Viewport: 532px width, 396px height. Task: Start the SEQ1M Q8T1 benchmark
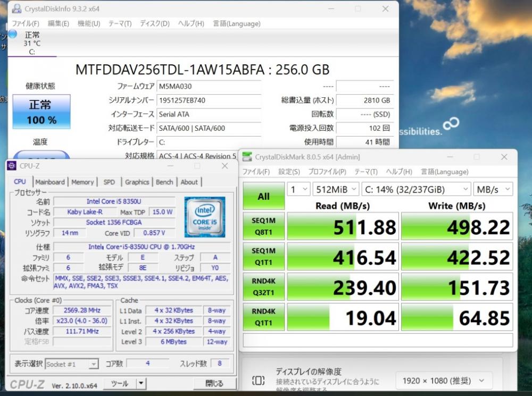click(264, 226)
